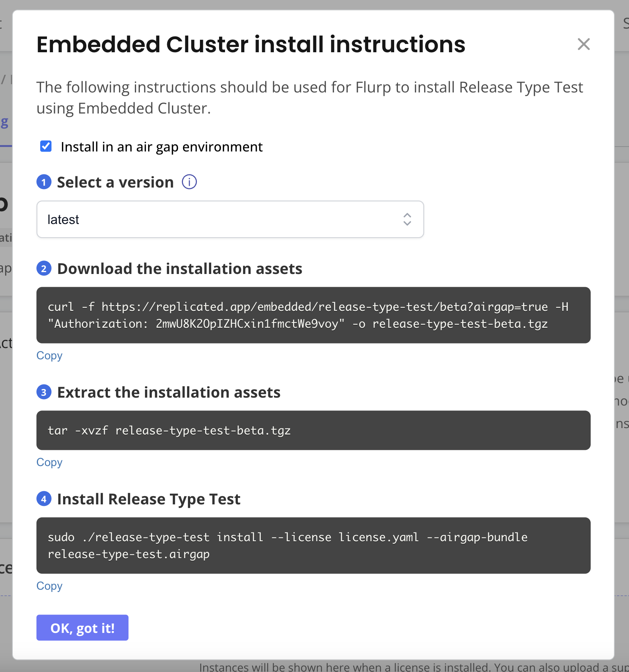Click the step 4 numbered badge
Image resolution: width=629 pixels, height=672 pixels.
click(44, 499)
